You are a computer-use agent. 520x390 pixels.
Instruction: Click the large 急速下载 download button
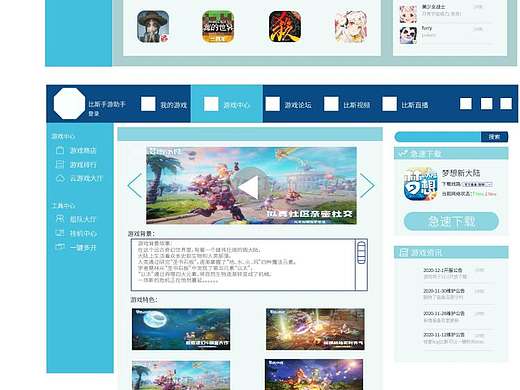point(451,221)
